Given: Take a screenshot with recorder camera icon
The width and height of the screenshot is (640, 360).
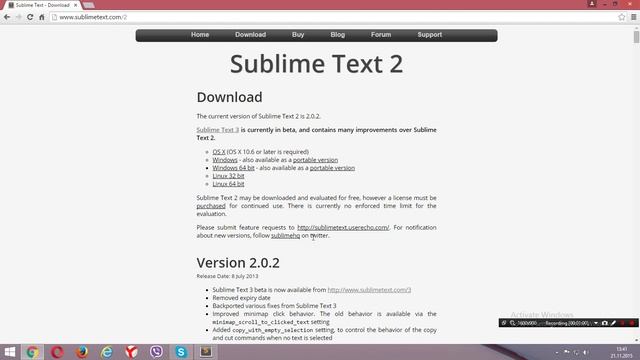Looking at the screenshot, I should point(605,323).
